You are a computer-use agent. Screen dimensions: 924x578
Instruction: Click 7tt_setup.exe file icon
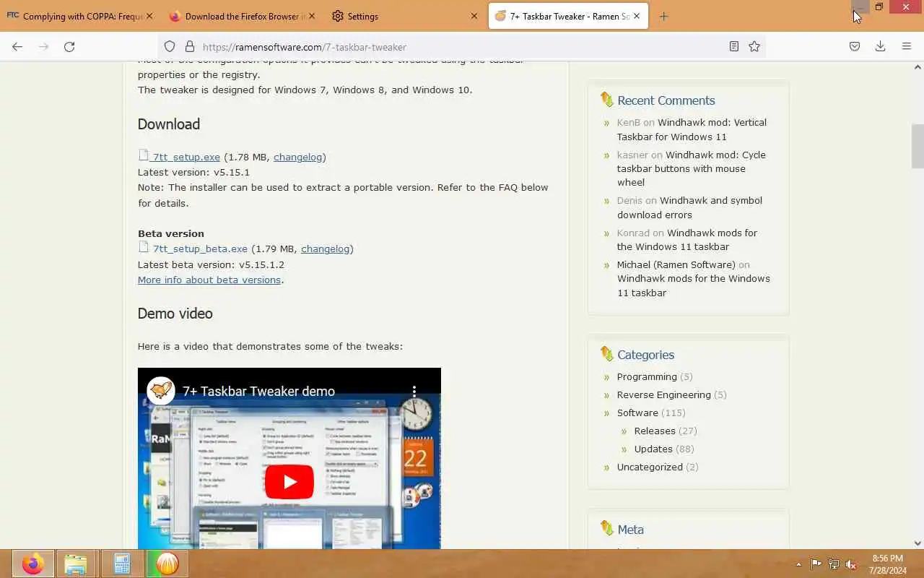coord(144,155)
